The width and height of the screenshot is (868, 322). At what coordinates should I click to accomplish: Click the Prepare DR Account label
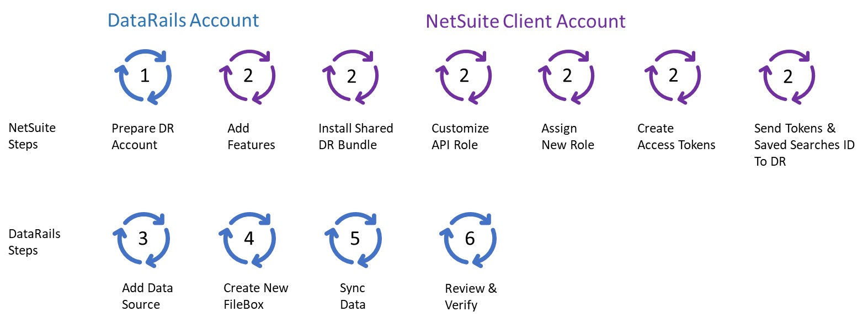pos(143,136)
